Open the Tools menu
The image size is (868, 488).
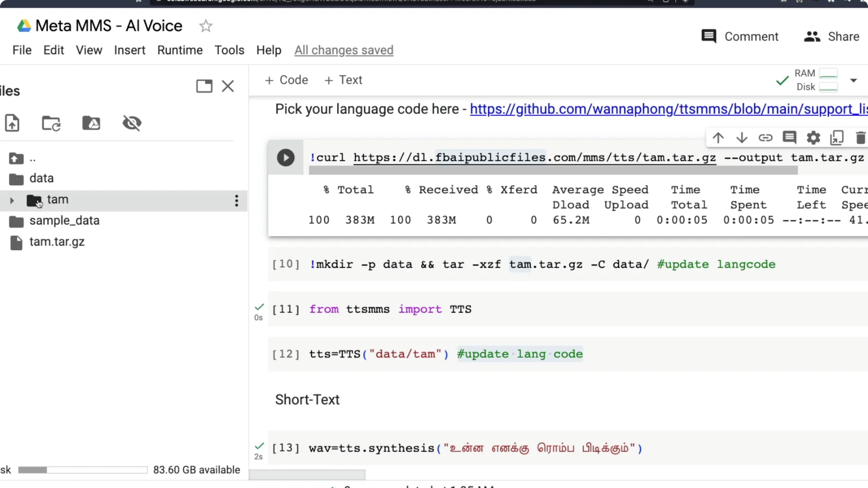pyautogui.click(x=229, y=50)
